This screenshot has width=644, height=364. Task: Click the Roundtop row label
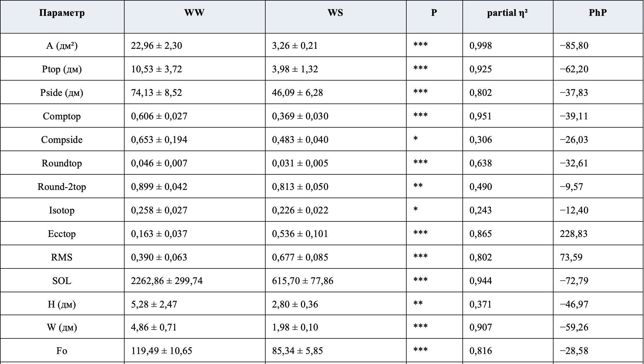[x=62, y=163]
